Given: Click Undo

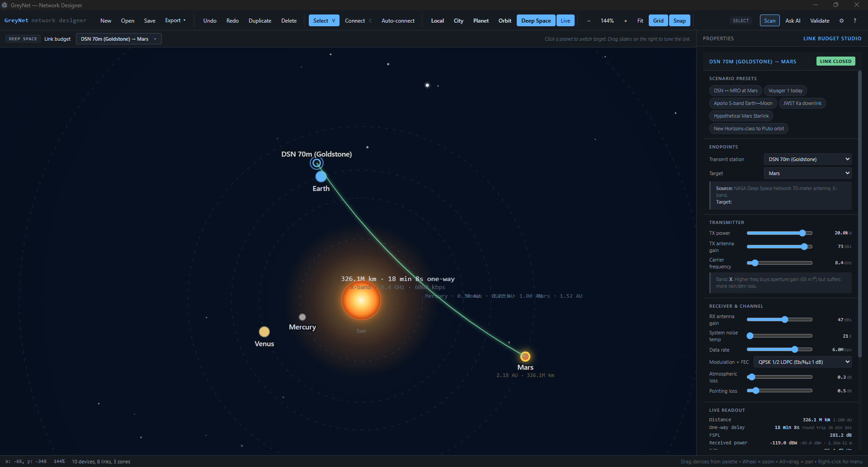Looking at the screenshot, I should pos(210,21).
